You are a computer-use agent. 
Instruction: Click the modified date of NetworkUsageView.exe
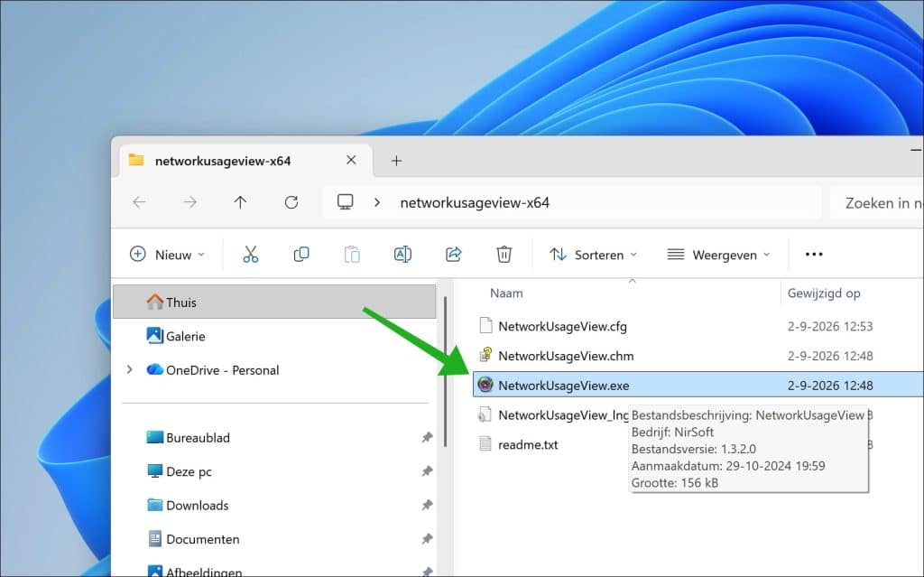tap(830, 386)
